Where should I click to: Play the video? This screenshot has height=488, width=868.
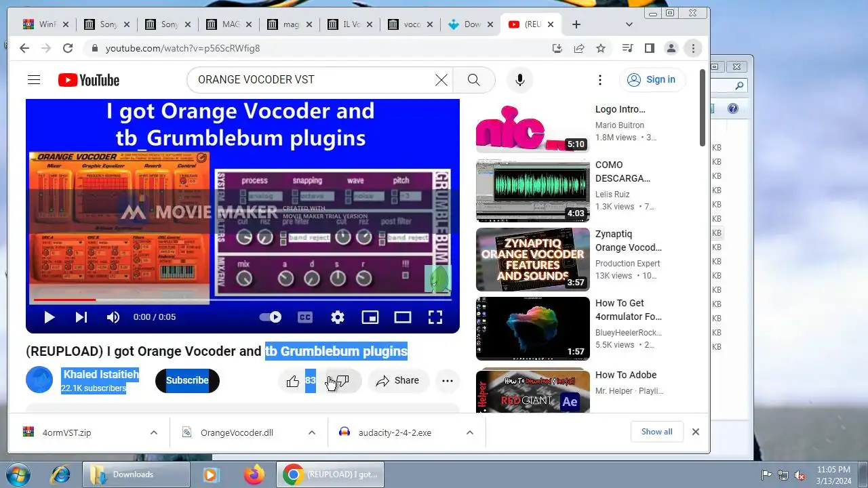coord(49,317)
